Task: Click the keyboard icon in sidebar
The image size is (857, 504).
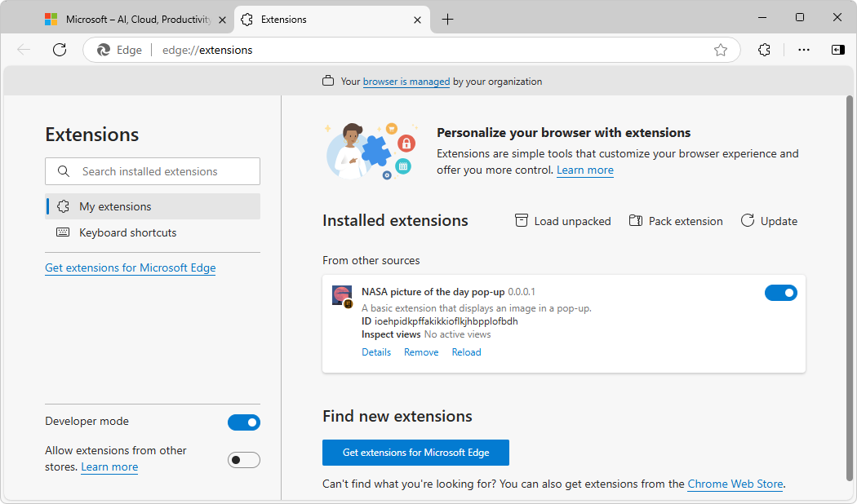Action: click(63, 232)
